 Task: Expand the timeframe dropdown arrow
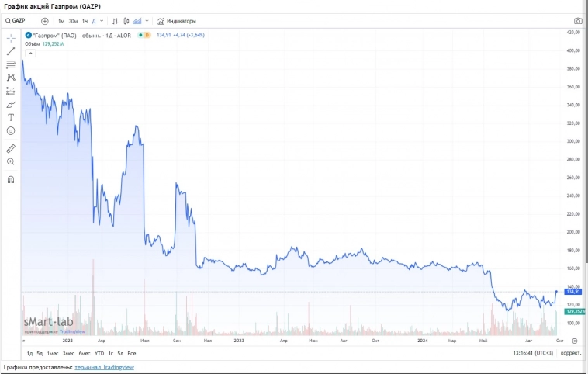click(102, 22)
